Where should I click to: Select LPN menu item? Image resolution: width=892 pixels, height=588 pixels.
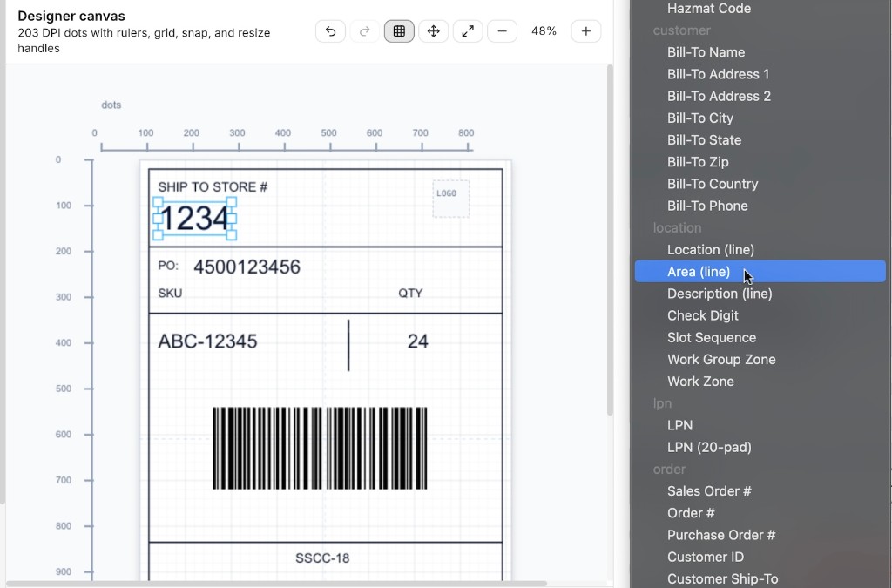[x=760, y=425]
